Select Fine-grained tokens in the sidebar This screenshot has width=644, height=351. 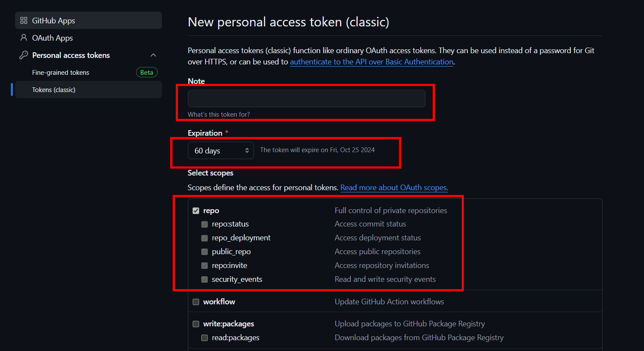click(x=60, y=73)
